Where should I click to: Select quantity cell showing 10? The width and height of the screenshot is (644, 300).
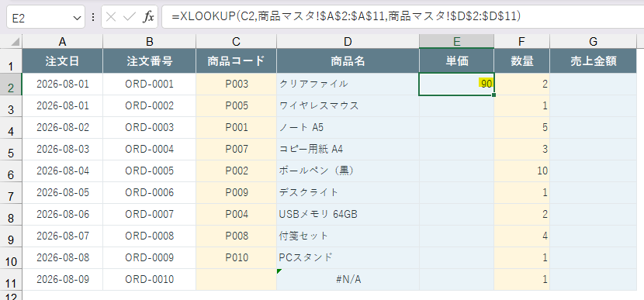point(521,171)
